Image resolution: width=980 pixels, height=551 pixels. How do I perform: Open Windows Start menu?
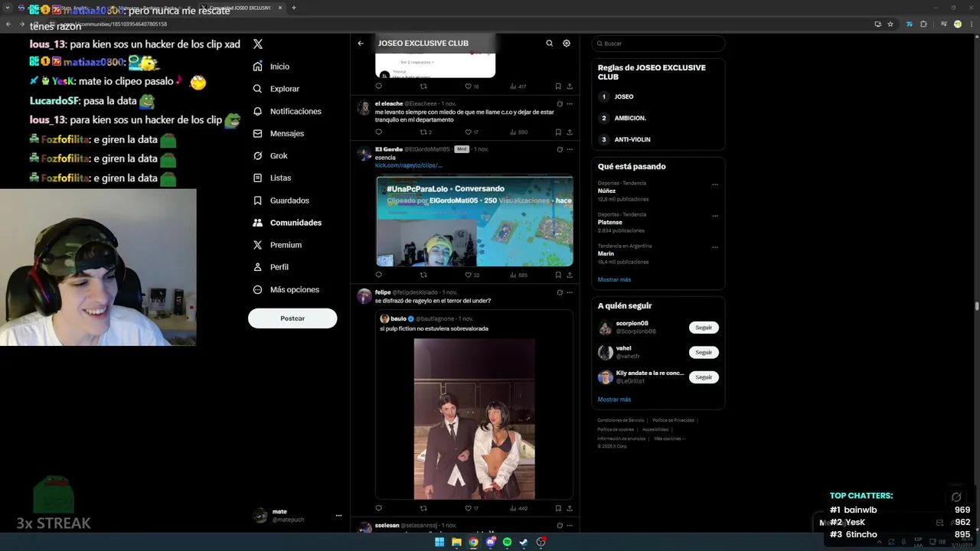coord(439,542)
